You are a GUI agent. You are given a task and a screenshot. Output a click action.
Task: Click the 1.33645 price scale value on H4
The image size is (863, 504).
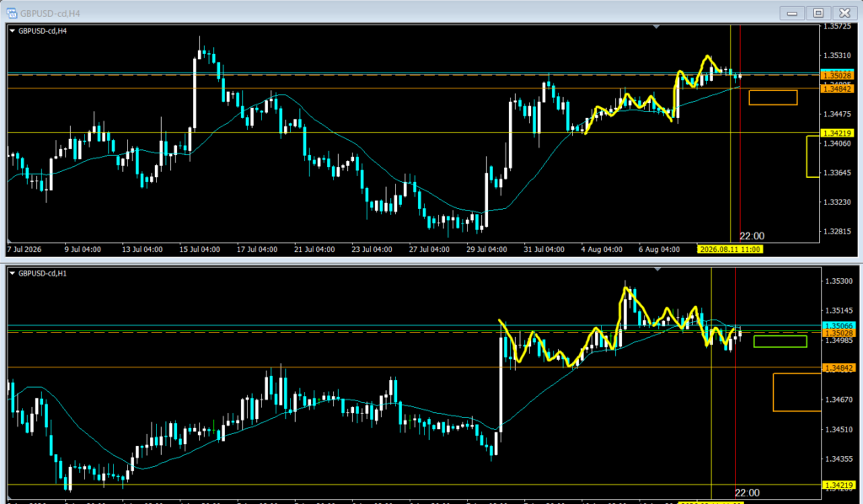[837, 173]
